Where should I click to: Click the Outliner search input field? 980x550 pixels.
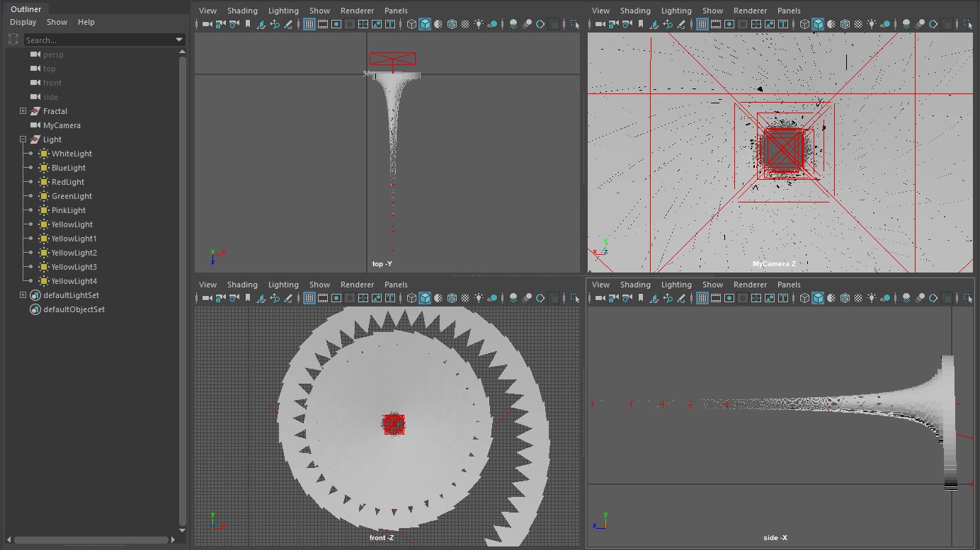click(99, 40)
